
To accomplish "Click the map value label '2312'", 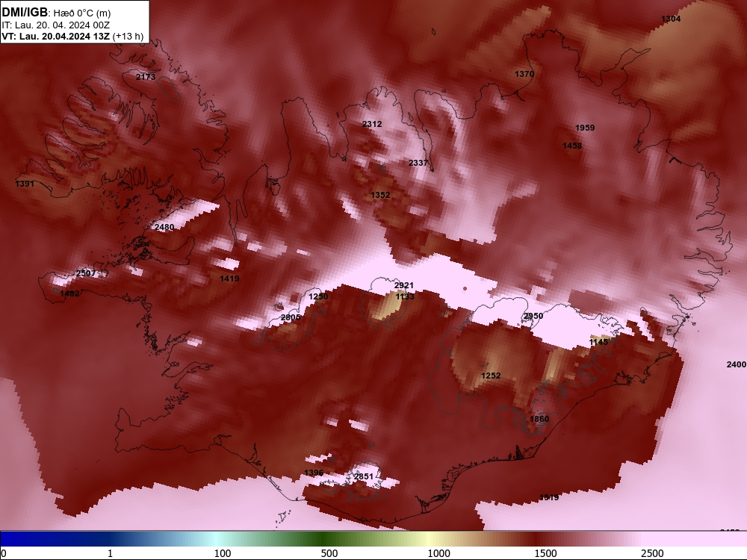I will (371, 124).
